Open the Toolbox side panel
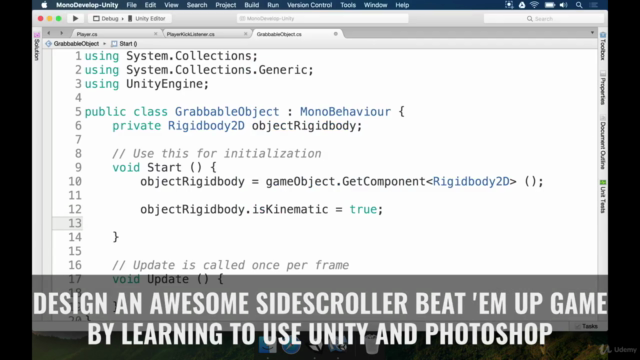Image resolution: width=640 pixels, height=360 pixels. pyautogui.click(x=603, y=46)
